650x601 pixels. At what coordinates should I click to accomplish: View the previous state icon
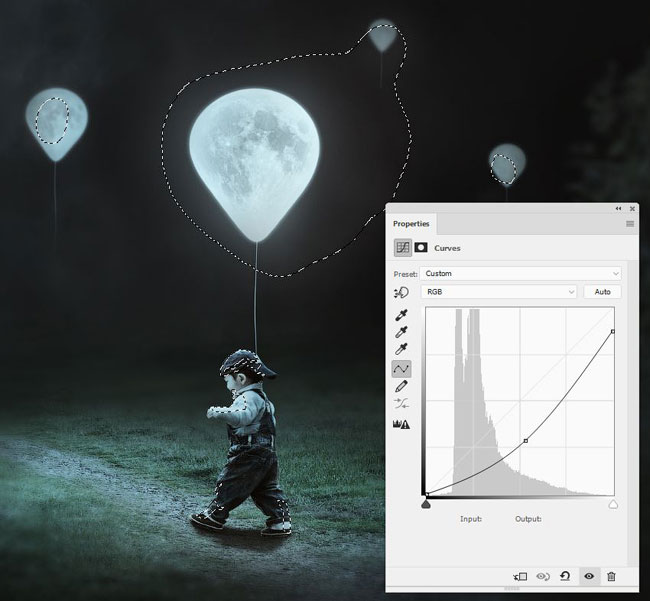(x=543, y=576)
